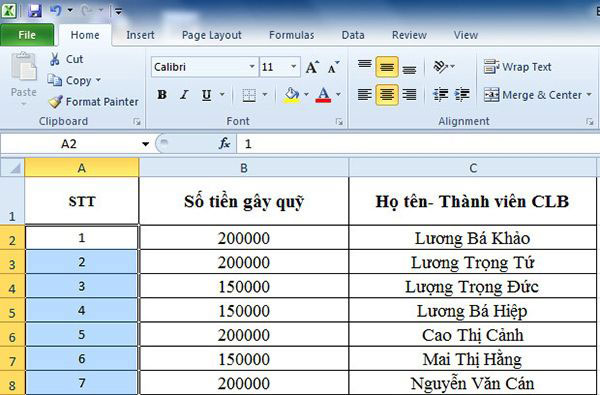Switch to the Data tab
This screenshot has width=600, height=395.
[353, 35]
